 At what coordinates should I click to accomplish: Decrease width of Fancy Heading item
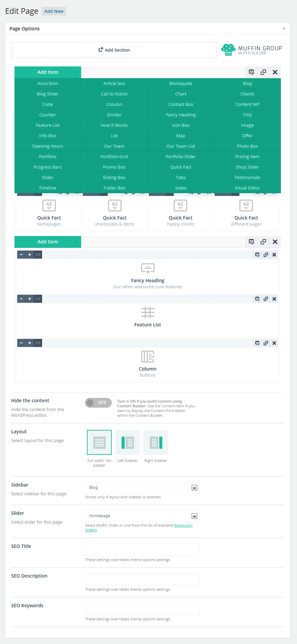pyautogui.click(x=21, y=255)
